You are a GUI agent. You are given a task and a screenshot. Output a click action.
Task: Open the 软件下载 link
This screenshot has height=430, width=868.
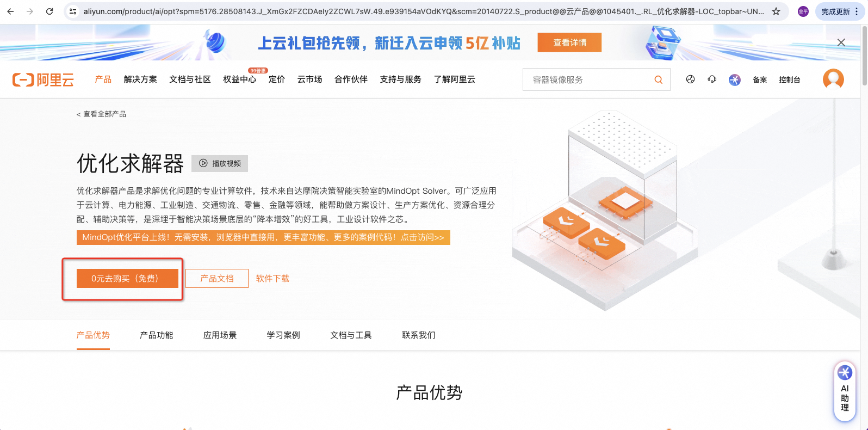point(272,278)
